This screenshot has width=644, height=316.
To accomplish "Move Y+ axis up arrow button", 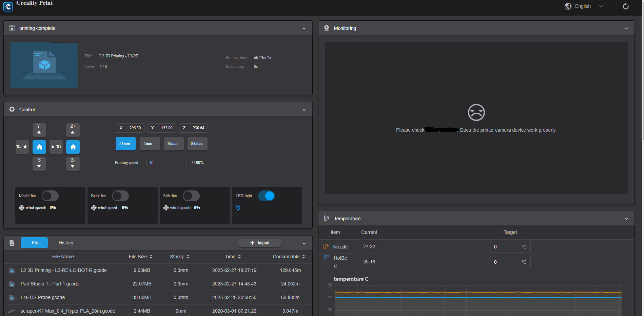I will (39, 130).
